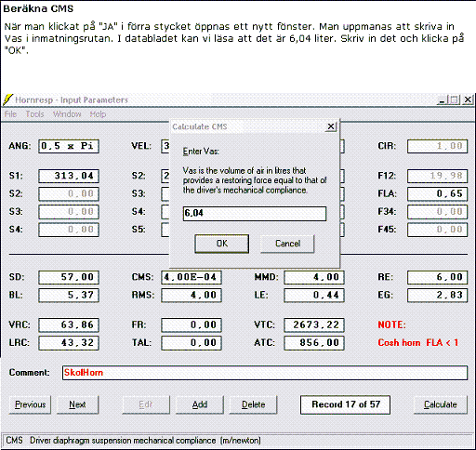The height and width of the screenshot is (450, 476).
Task: Click the VTC field with 2673,22
Action: point(314,324)
